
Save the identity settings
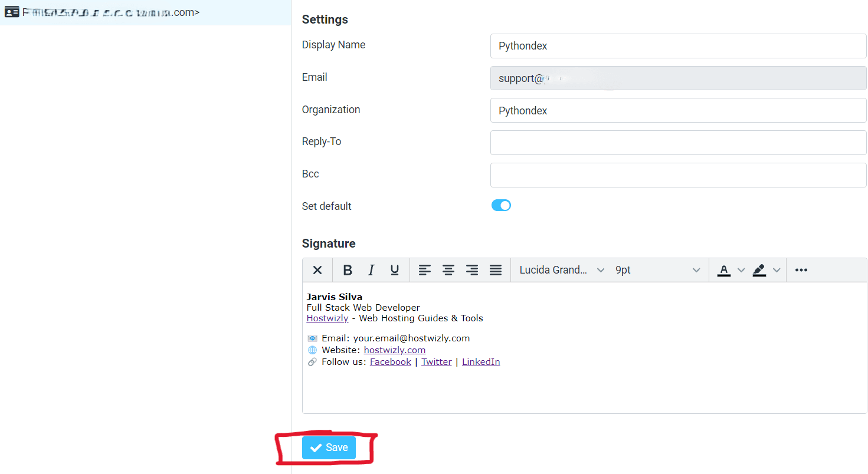pos(329,447)
